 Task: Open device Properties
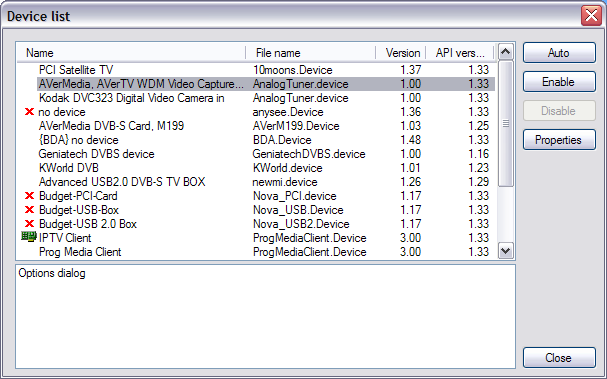pyautogui.click(x=559, y=140)
